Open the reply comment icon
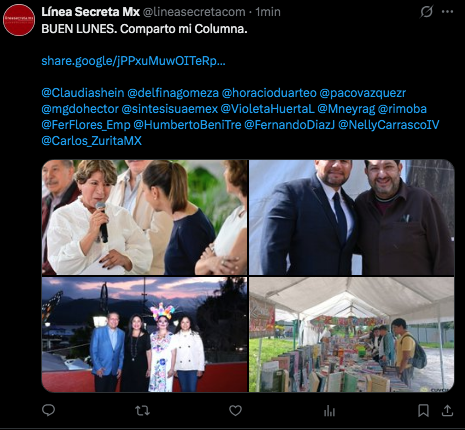The image size is (465, 430). (x=48, y=410)
